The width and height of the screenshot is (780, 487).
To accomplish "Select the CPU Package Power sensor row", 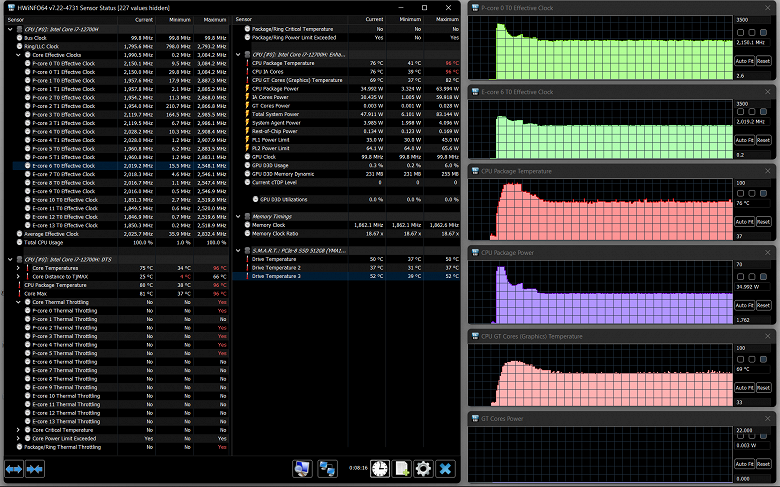I will coord(290,89).
